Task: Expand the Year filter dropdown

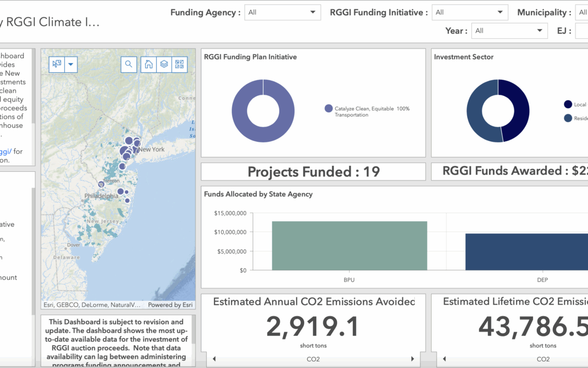Action: point(509,31)
